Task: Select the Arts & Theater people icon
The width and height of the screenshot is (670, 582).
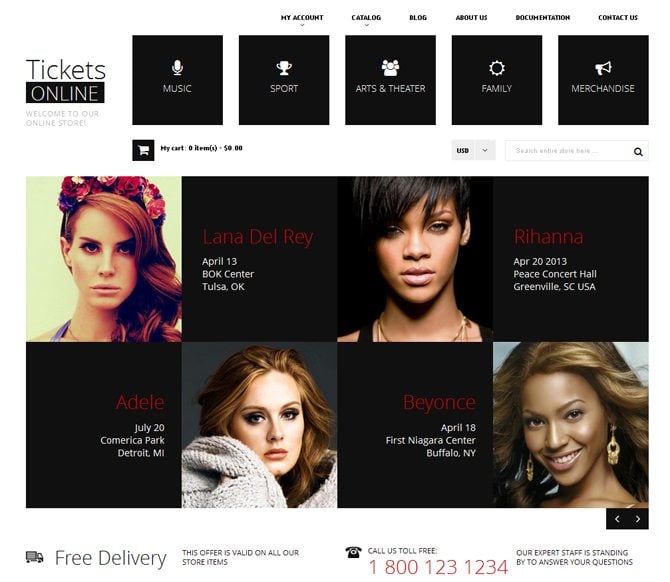Action: 390,68
